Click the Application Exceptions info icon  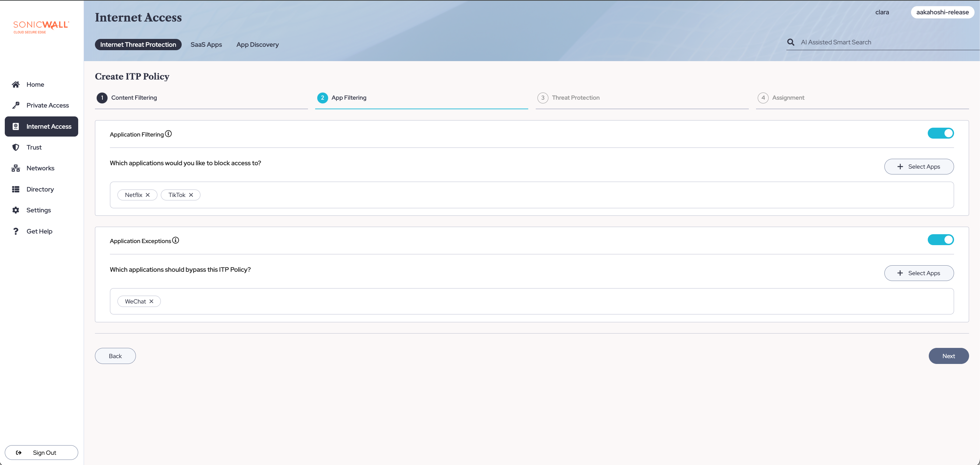[x=176, y=240]
